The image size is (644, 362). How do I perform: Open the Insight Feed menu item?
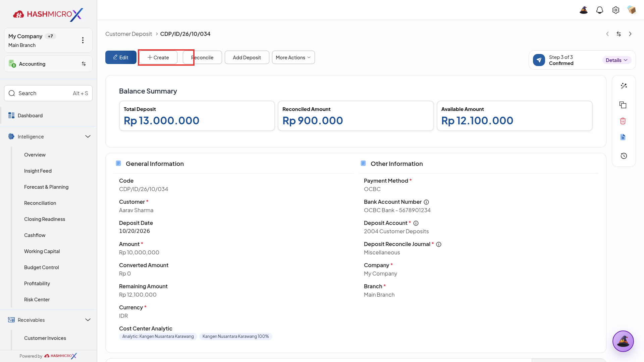pyautogui.click(x=38, y=171)
